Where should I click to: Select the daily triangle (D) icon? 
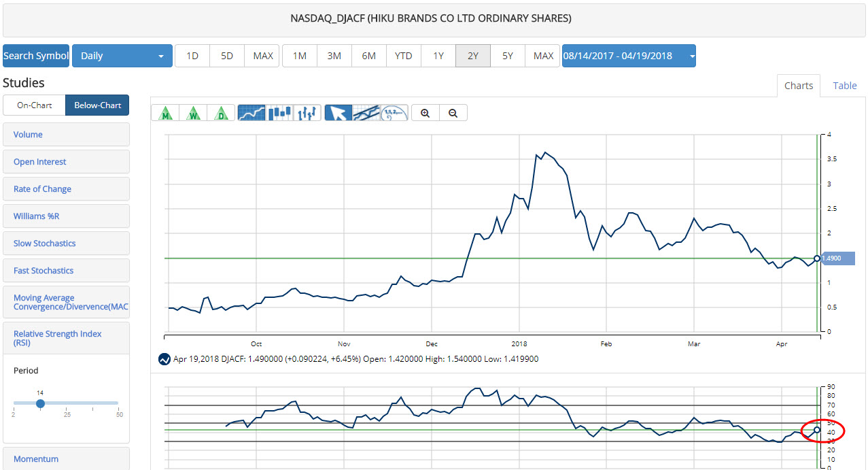click(221, 113)
